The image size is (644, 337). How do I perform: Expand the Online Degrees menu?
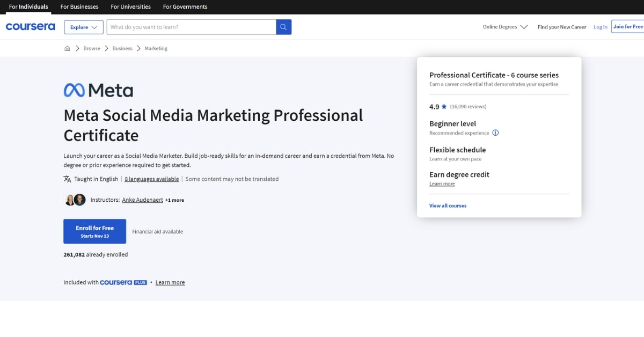click(505, 27)
